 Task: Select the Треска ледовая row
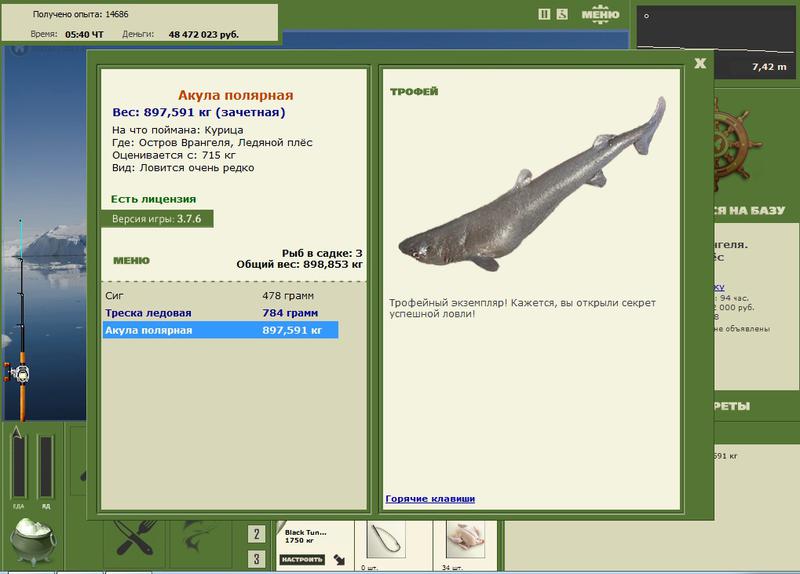(220, 313)
